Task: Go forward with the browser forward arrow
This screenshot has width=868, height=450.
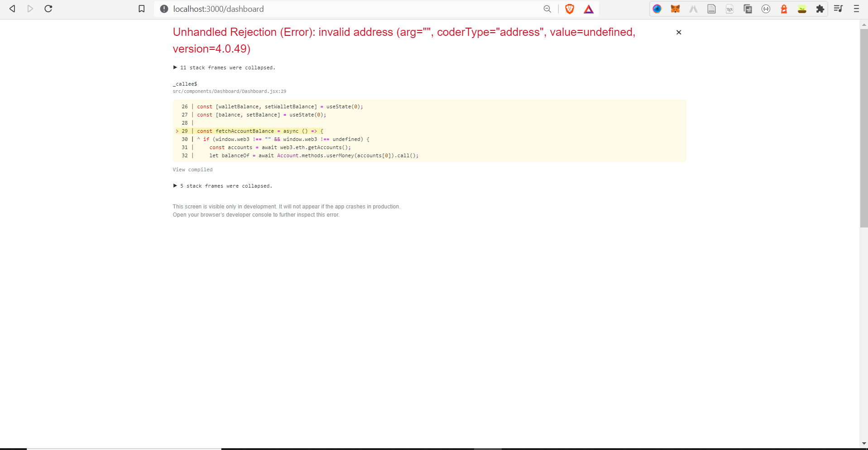Action: (30, 9)
